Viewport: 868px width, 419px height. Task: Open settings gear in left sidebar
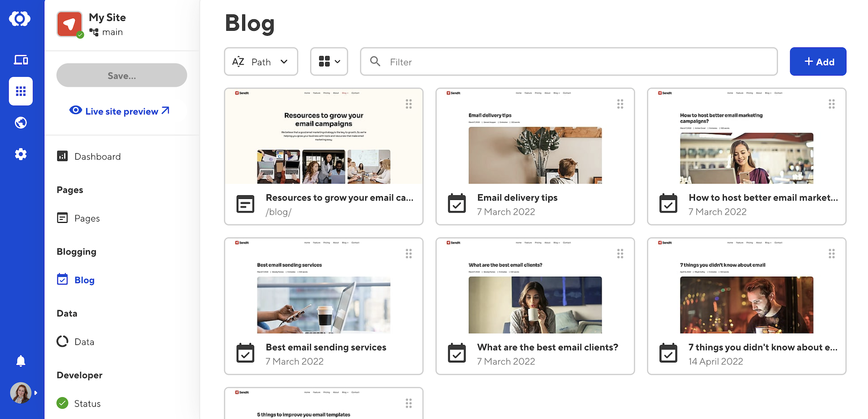(21, 155)
